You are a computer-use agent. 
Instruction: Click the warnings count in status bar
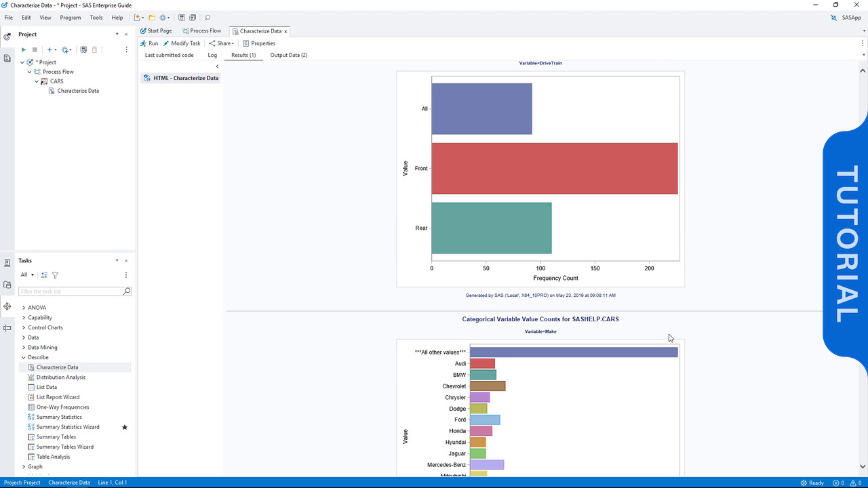pyautogui.click(x=857, y=483)
